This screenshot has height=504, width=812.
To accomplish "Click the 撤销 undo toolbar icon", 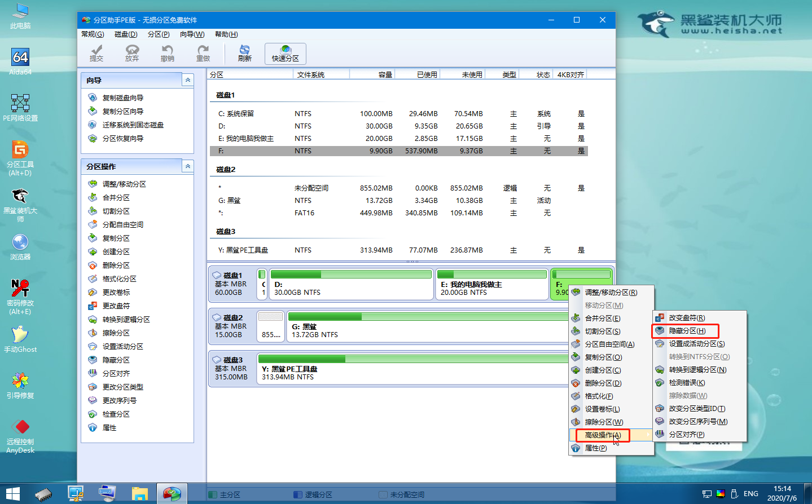I will pyautogui.click(x=168, y=54).
